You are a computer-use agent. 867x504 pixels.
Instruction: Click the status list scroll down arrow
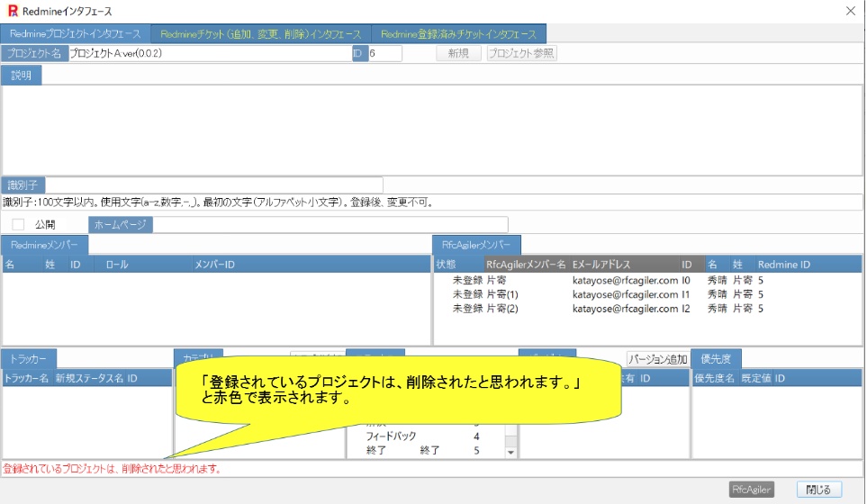[x=510, y=452]
